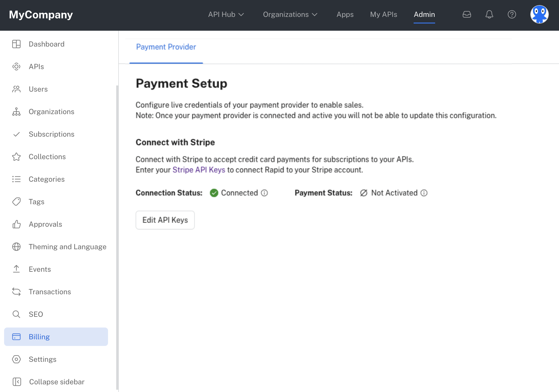559x392 pixels.
Task: Open Theming and Language in sidebar
Action: [x=67, y=247]
